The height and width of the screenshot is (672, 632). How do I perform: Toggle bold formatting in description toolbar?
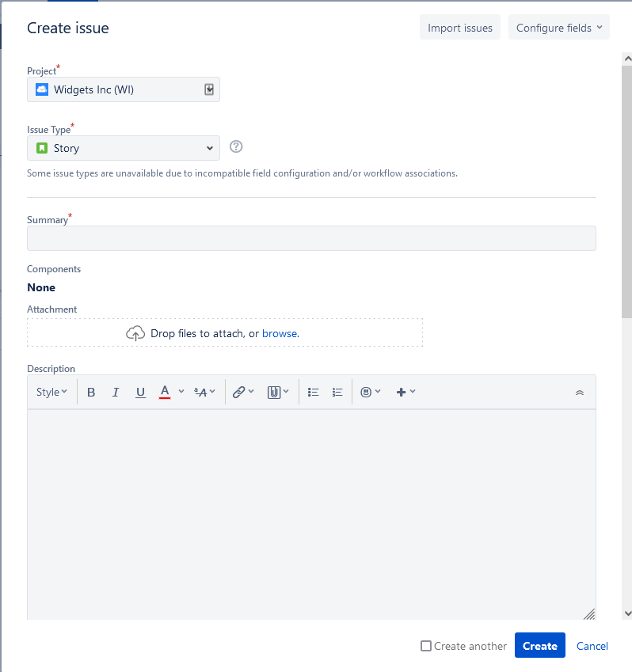(x=91, y=392)
